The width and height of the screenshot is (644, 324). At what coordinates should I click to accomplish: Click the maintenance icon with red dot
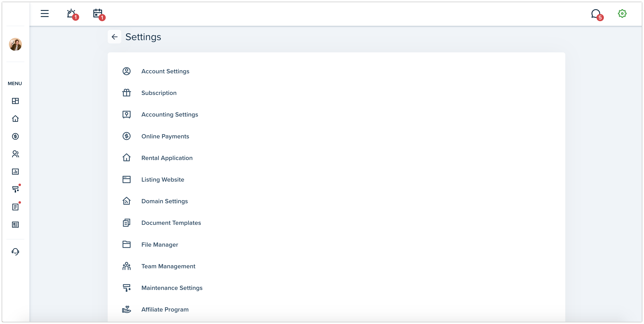point(16,189)
